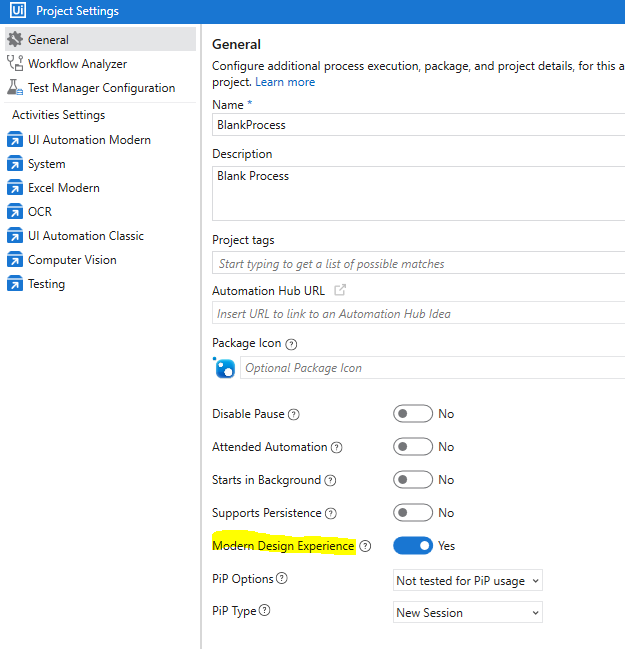Click the Activities Settings heading
The image size is (625, 649).
click(58, 115)
